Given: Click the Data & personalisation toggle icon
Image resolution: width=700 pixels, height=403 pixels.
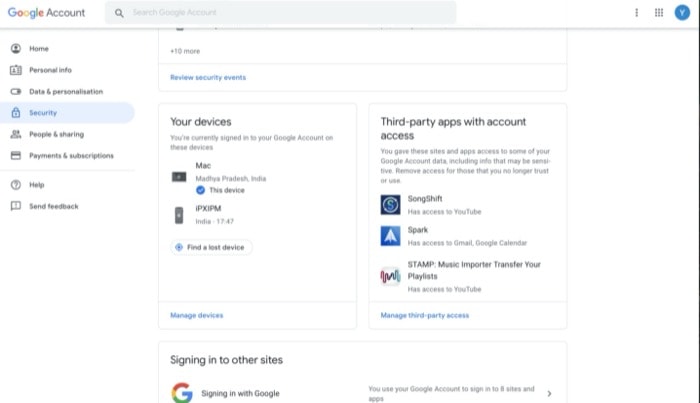Looking at the screenshot, I should 16,91.
